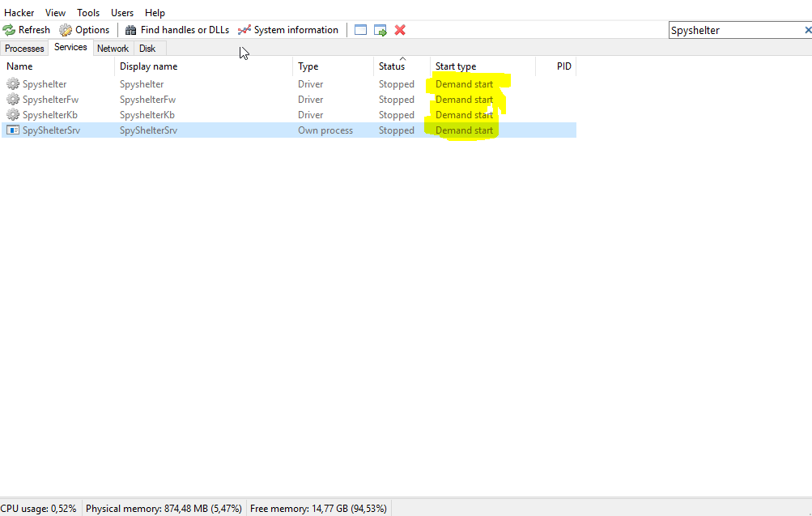Click the Own process type cell
This screenshot has width=812, height=516.
325,130
